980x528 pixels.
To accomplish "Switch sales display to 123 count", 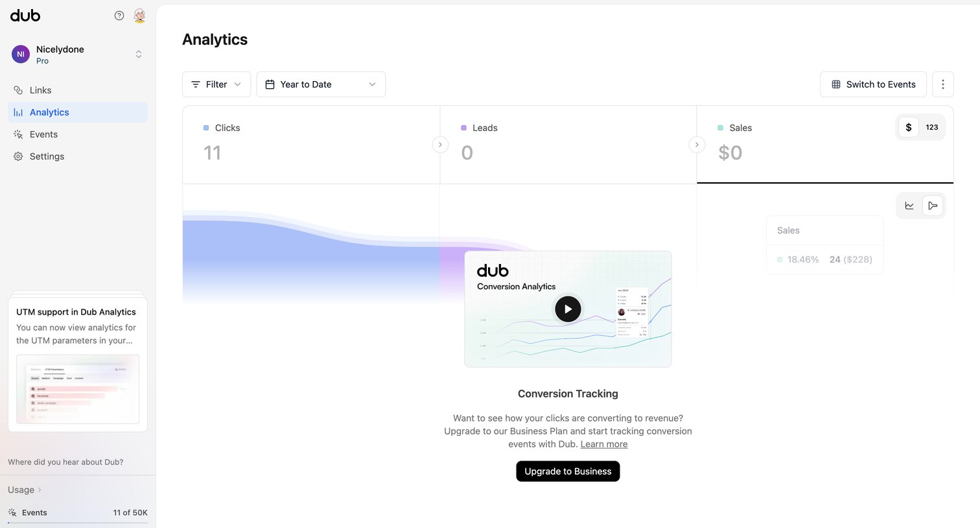I will (x=932, y=127).
